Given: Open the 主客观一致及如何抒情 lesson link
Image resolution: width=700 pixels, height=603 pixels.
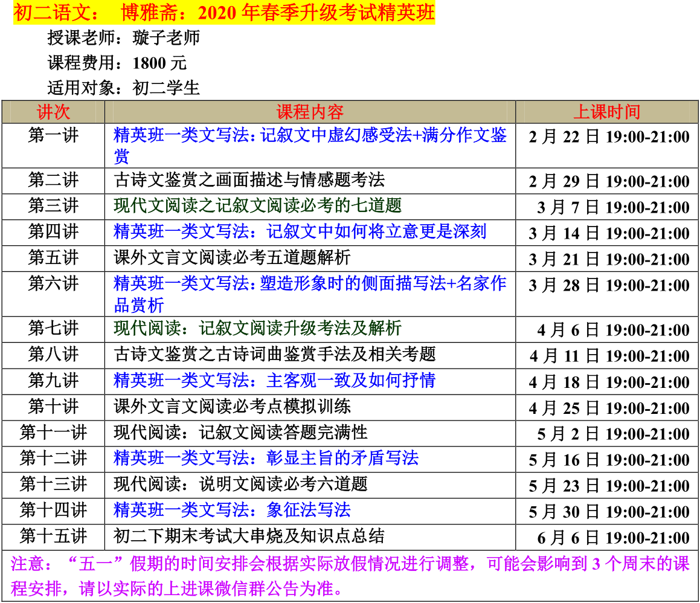Looking at the screenshot, I should tap(274, 381).
